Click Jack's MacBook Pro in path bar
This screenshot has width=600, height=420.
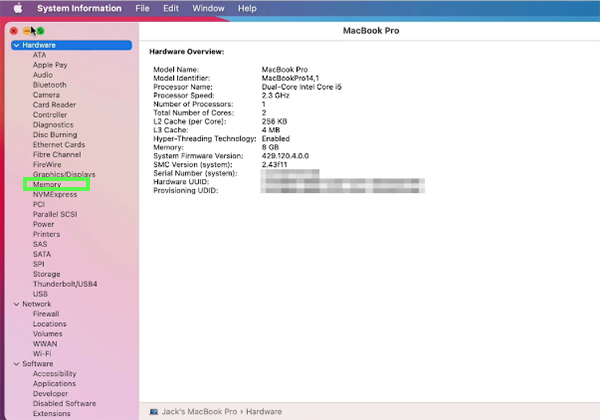coord(199,412)
